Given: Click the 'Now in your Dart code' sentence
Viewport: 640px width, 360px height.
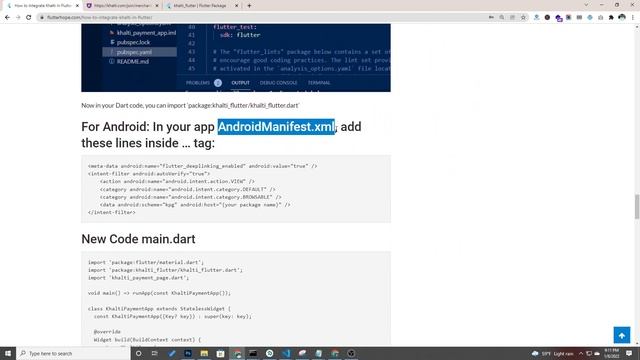Looking at the screenshot, I should (190, 105).
